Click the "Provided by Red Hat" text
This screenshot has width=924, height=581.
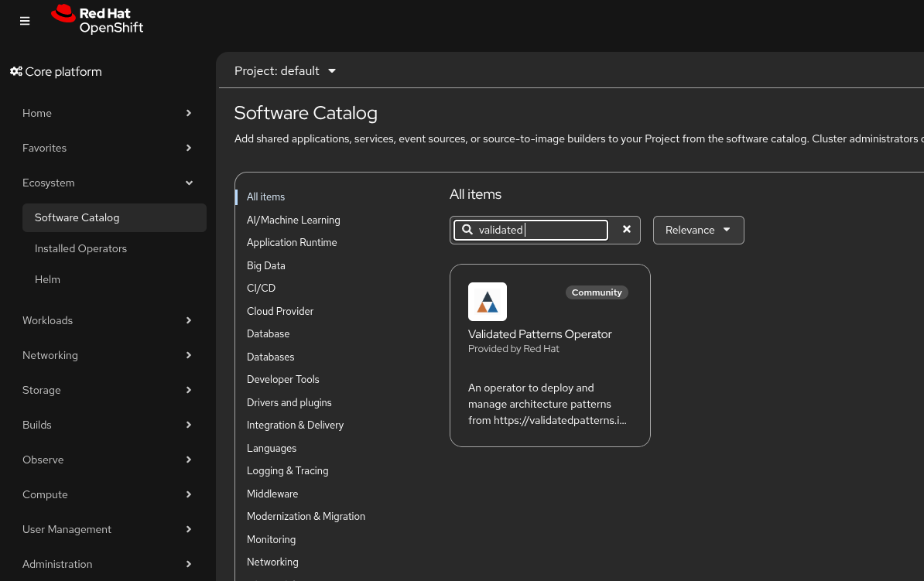[513, 349]
